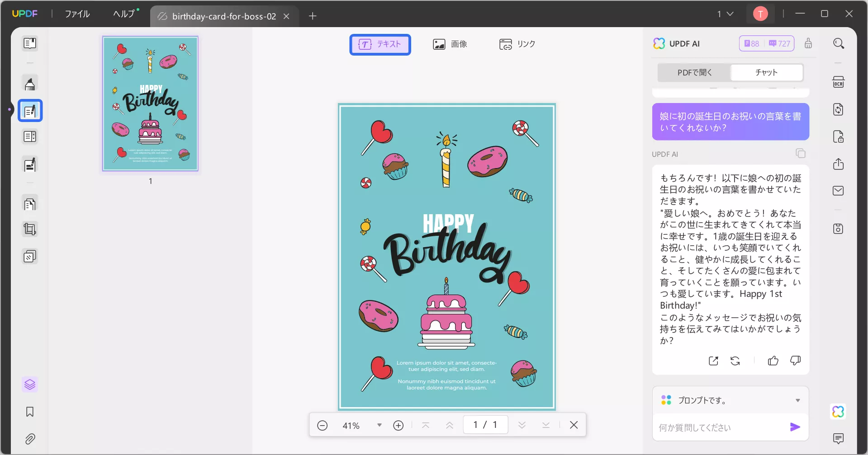Screen dimensions: 868x455
Task: Send the chat message with arrow icon
Action: [x=795, y=427]
